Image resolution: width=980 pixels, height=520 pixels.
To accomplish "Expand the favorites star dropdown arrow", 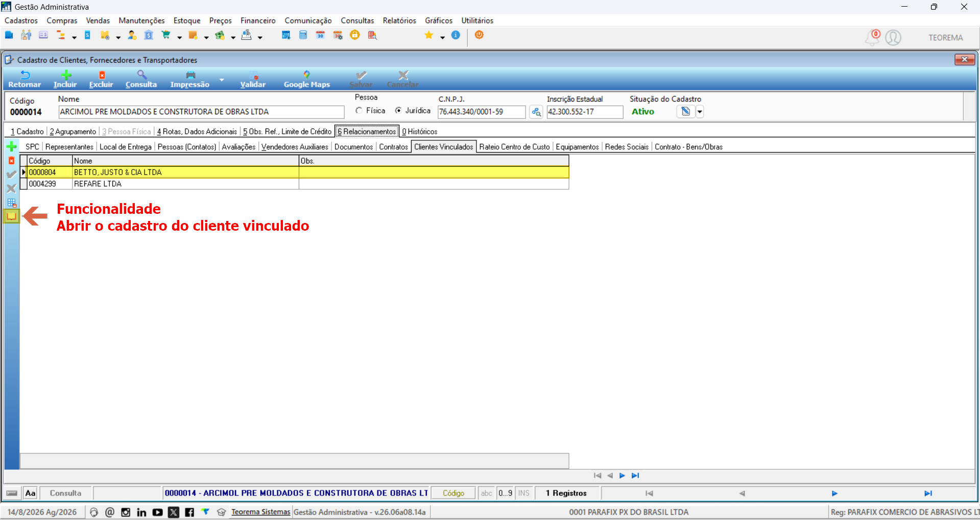I will click(x=442, y=37).
